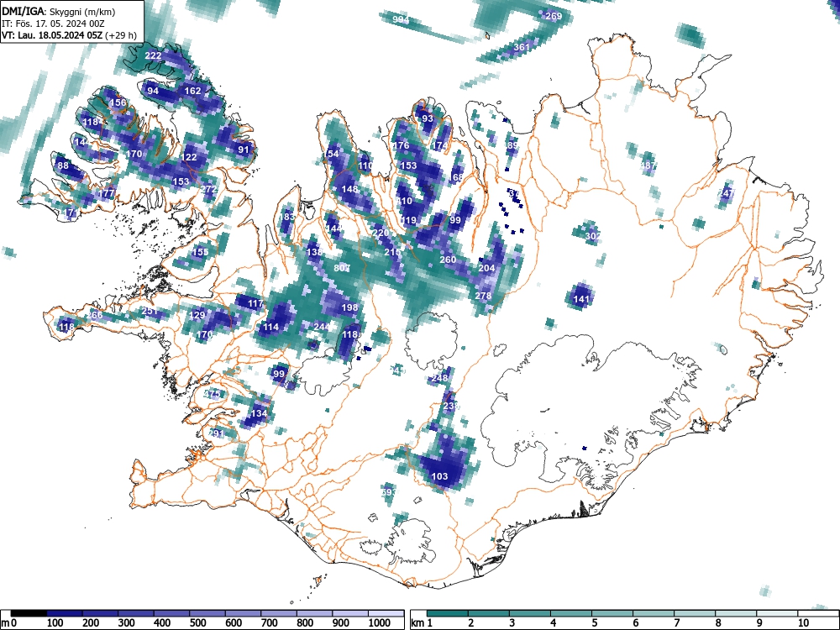Click the 'km 1' label on the legend
Viewport: 840px width, 630px height.
[x=423, y=623]
